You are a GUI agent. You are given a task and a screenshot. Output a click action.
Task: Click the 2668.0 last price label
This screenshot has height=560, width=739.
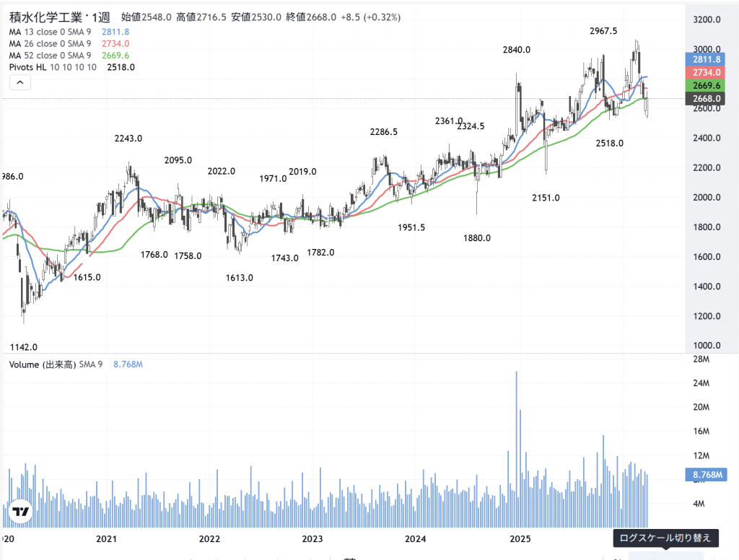[704, 98]
